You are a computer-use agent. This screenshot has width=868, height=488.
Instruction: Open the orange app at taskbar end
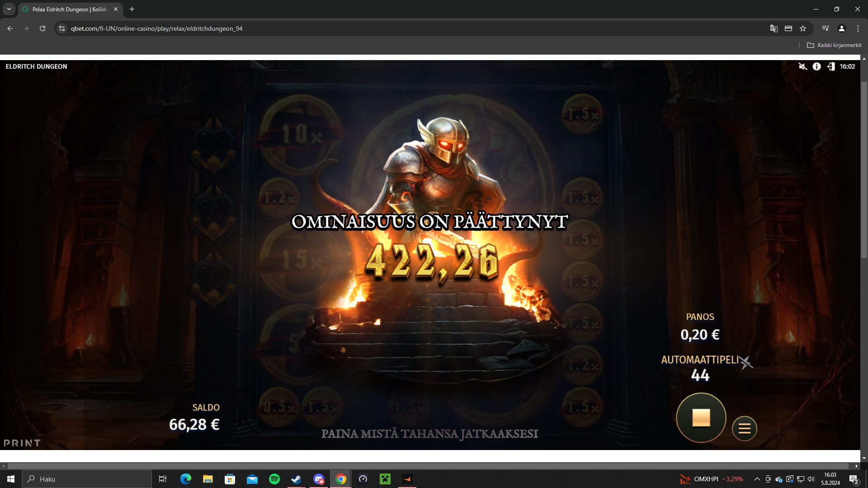(407, 479)
